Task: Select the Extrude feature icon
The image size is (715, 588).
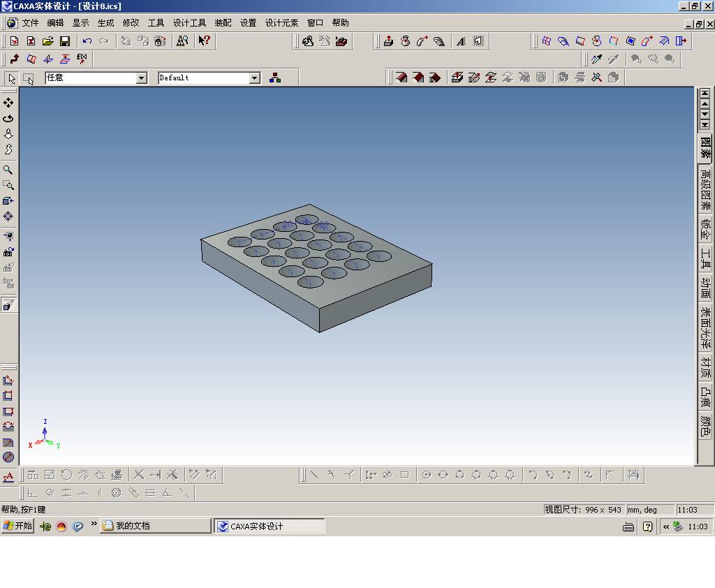Action: (x=388, y=41)
